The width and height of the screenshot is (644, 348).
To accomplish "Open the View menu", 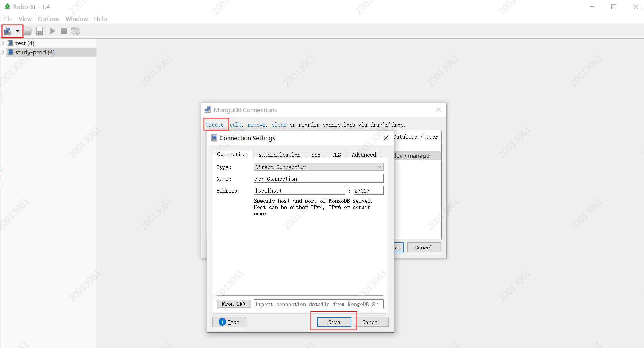I will [25, 19].
